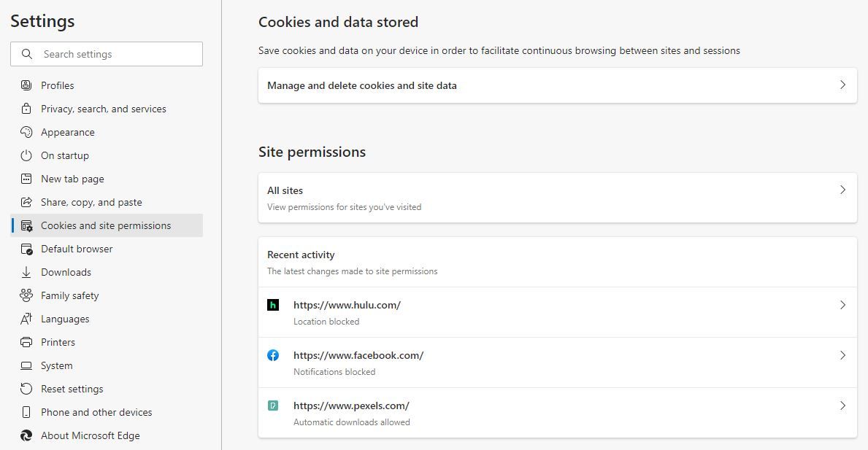
Task: Open facebook.com permission details via chevron
Action: click(x=843, y=355)
